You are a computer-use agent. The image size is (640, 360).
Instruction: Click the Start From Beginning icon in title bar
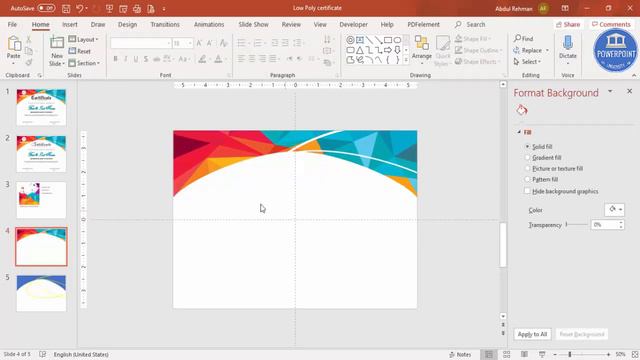coord(109,8)
